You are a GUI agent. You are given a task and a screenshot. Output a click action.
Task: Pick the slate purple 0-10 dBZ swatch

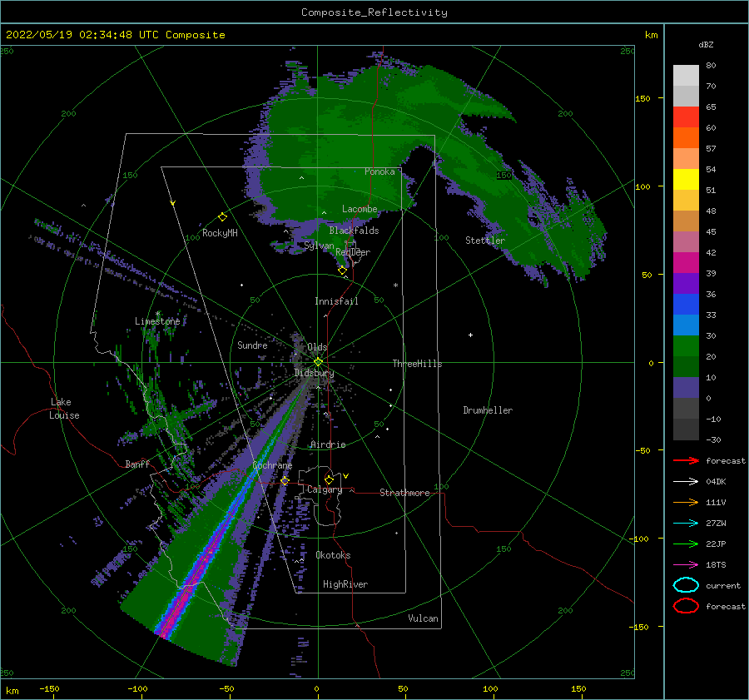coord(686,388)
